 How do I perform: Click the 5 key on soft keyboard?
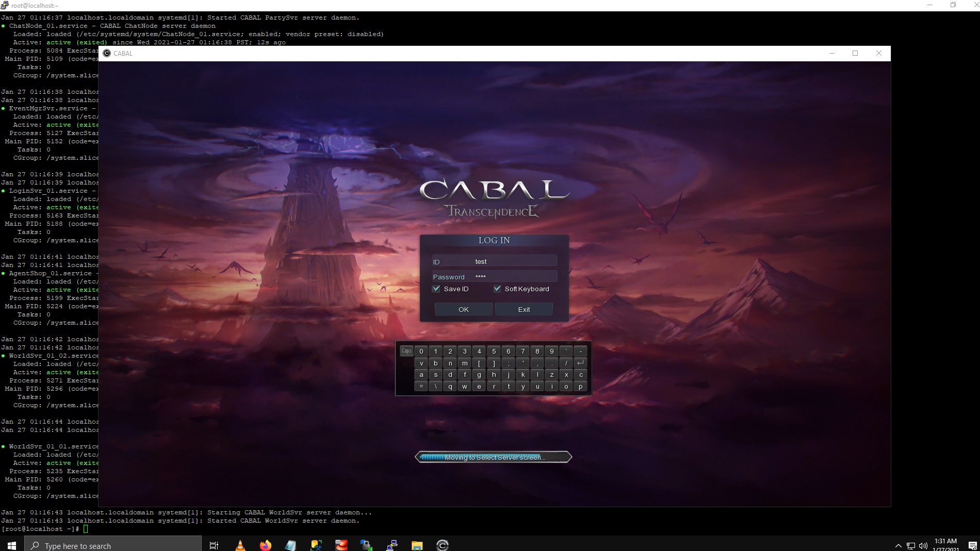[x=494, y=351]
